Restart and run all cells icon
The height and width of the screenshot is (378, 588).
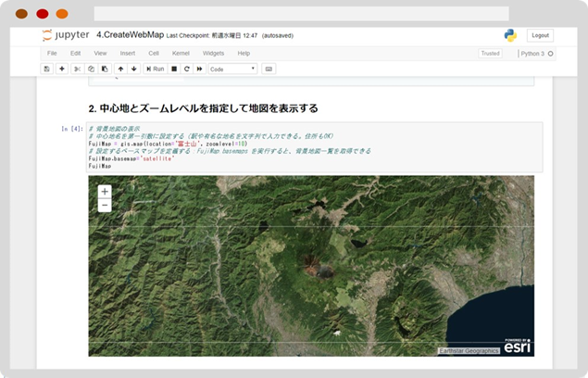coord(199,69)
